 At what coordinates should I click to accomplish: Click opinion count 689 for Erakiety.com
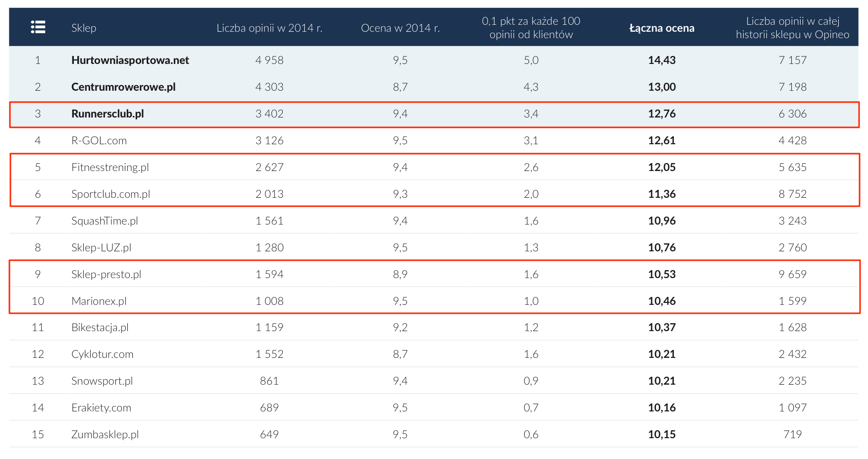click(x=270, y=407)
